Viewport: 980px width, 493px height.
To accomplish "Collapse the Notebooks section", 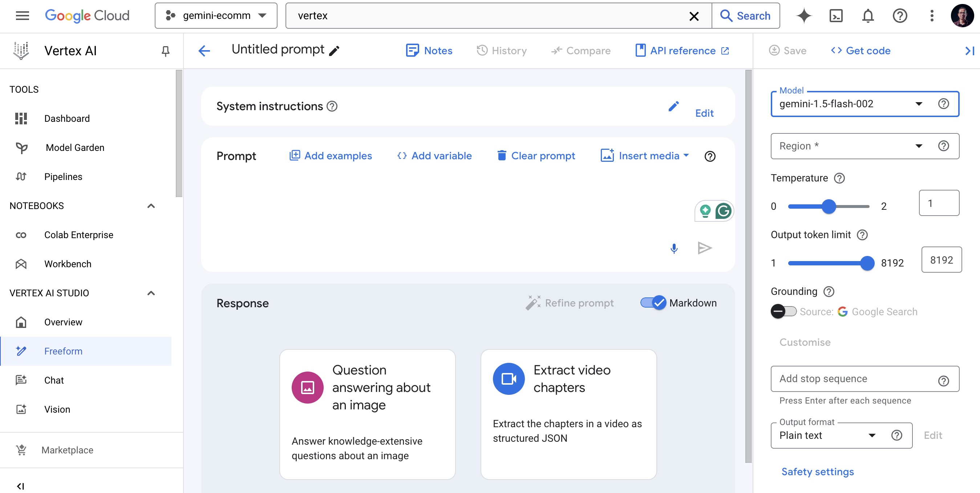I will 151,206.
